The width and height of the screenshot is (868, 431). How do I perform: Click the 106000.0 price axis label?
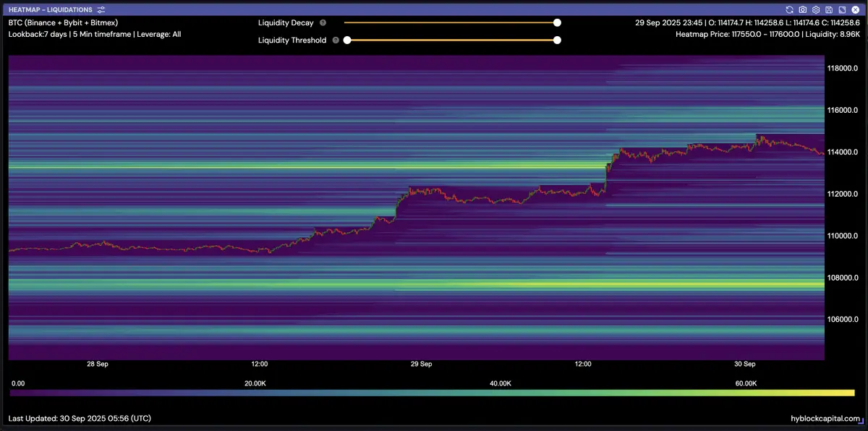coord(843,320)
